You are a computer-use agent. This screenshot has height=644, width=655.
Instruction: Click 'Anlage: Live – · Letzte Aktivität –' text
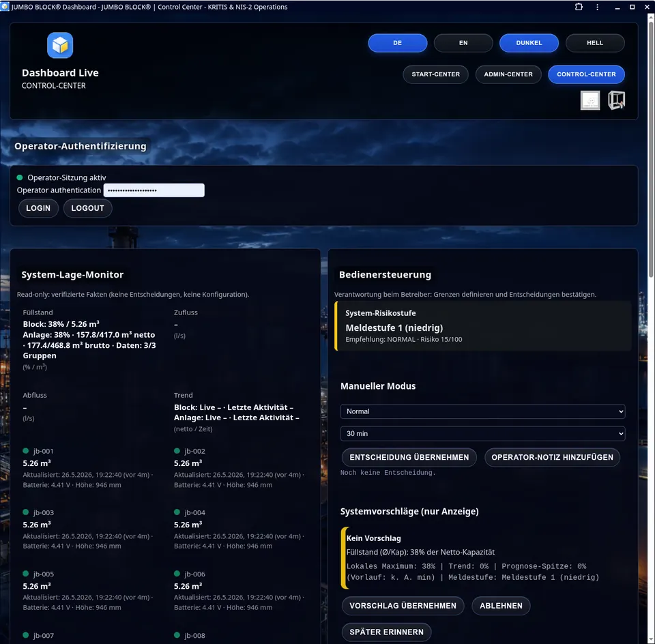[237, 418]
